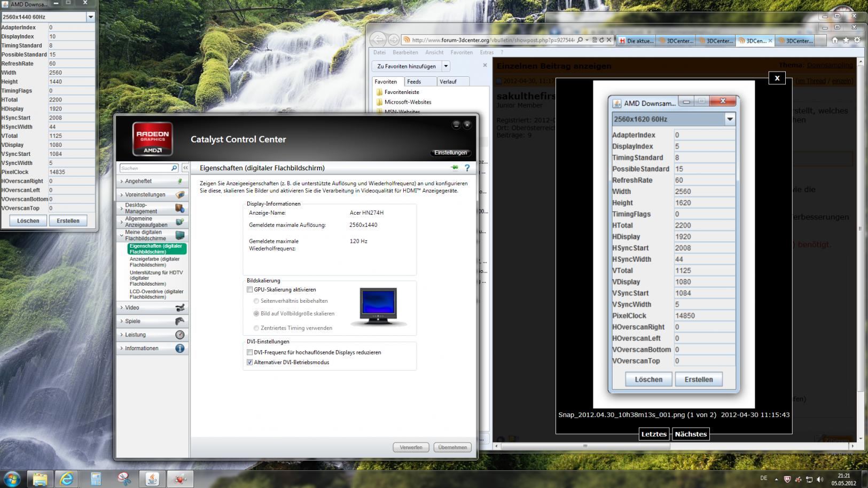Expand the Desktop-Management section chevron
This screenshot has width=868, height=488.
pyautogui.click(x=121, y=208)
